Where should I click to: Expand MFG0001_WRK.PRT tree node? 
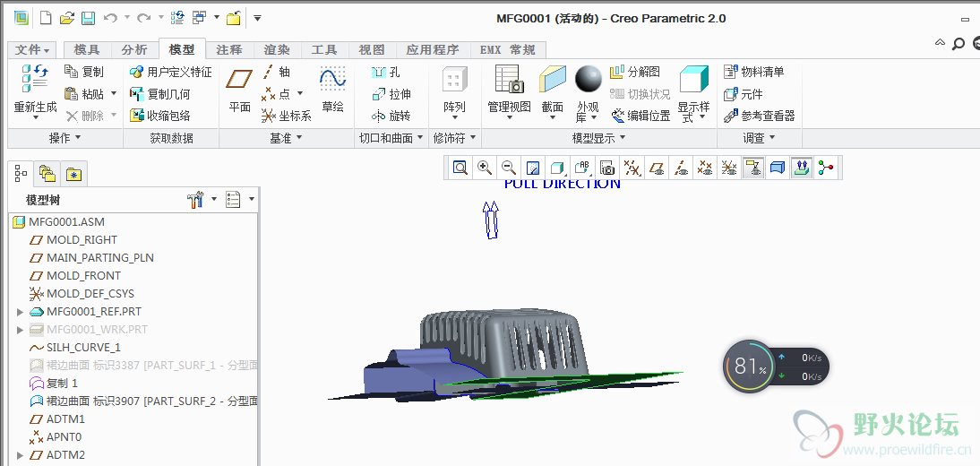click(x=20, y=330)
